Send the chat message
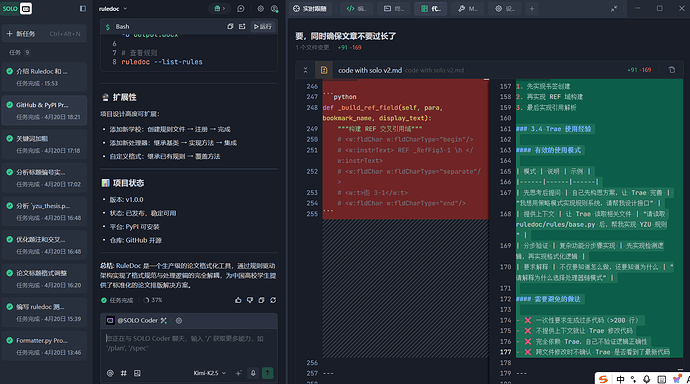The height and width of the screenshot is (384, 690). [268, 373]
